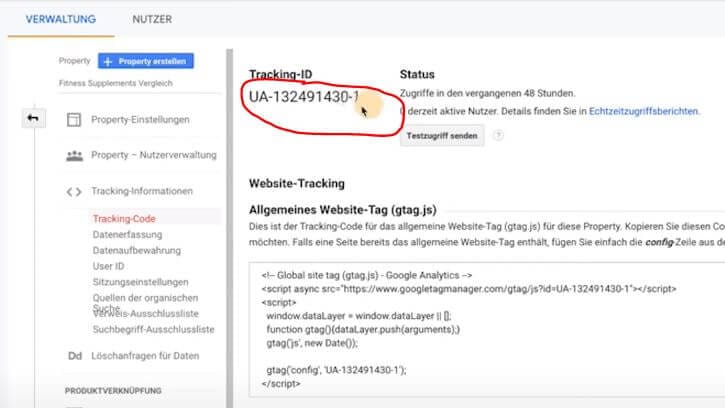Switch to the NUTZER tab
725x408 pixels.
153,19
